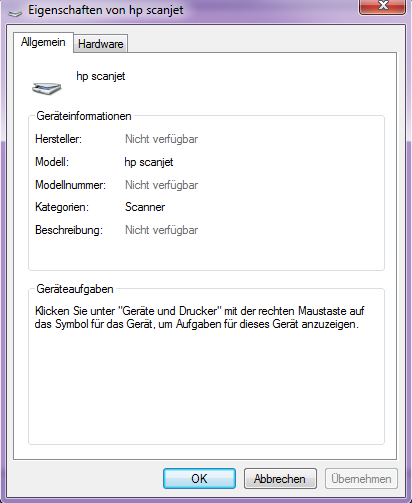Click the Geräteinformationen group heading
Image resolution: width=412 pixels, height=503 pixels.
click(x=84, y=116)
